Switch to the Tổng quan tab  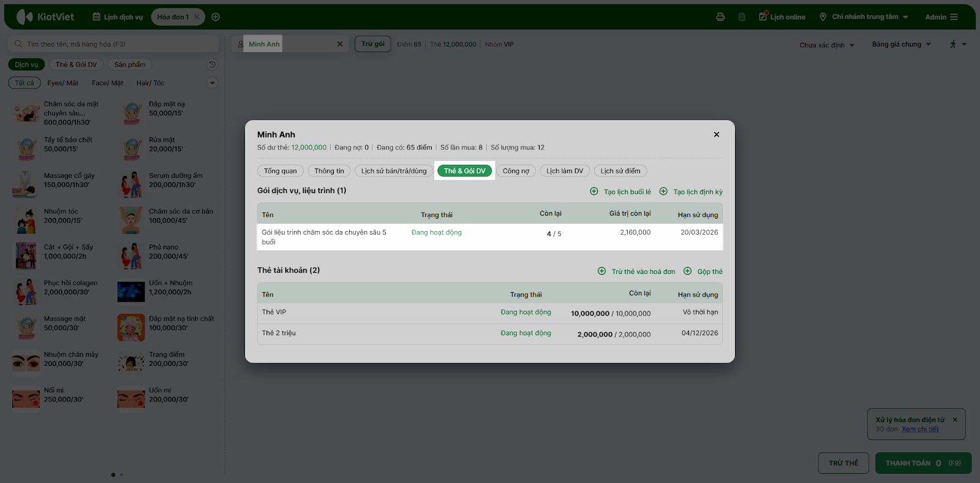281,171
